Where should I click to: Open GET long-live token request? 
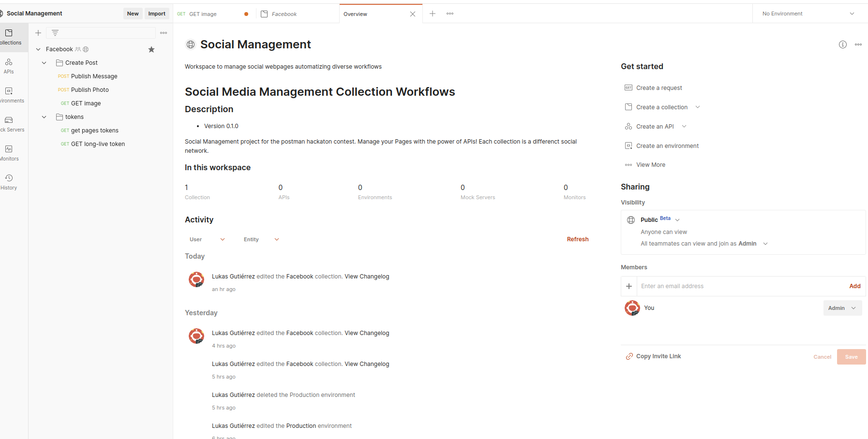[x=98, y=144]
